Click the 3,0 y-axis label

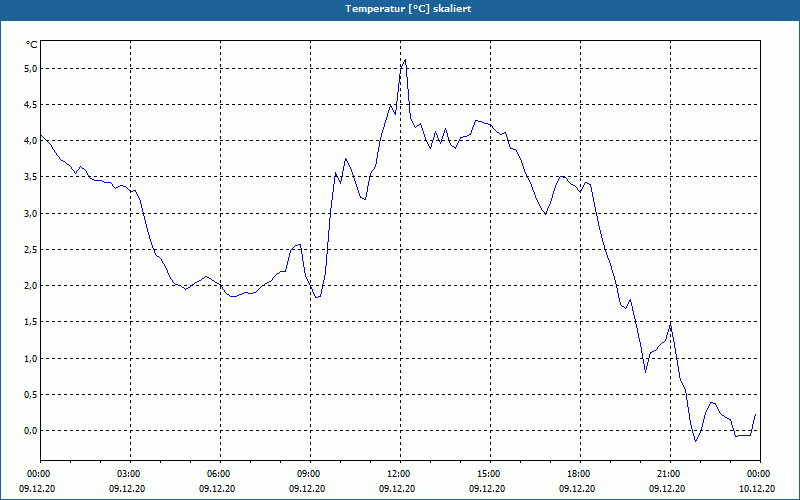[x=32, y=213]
